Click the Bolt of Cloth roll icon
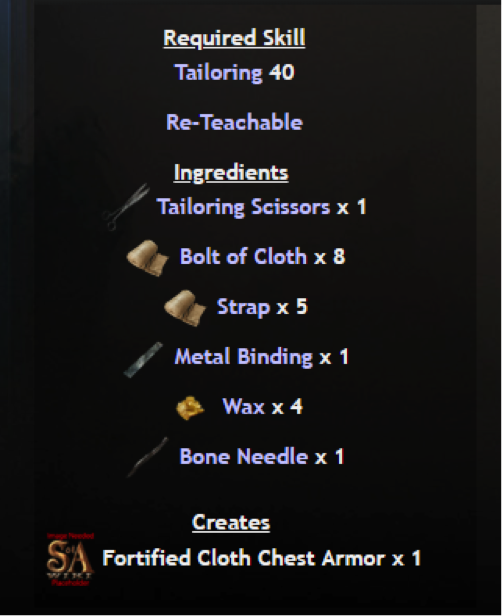The height and width of the screenshot is (616, 502). click(x=148, y=258)
